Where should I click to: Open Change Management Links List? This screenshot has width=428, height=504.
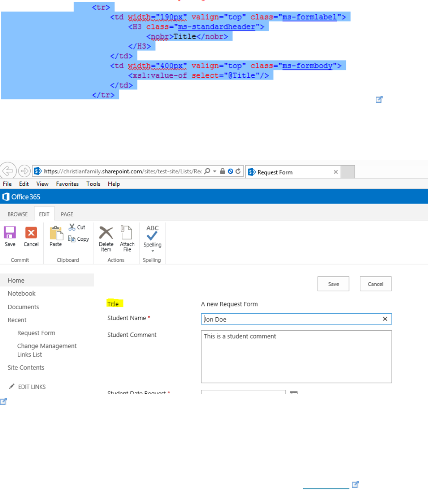pyautogui.click(x=47, y=350)
